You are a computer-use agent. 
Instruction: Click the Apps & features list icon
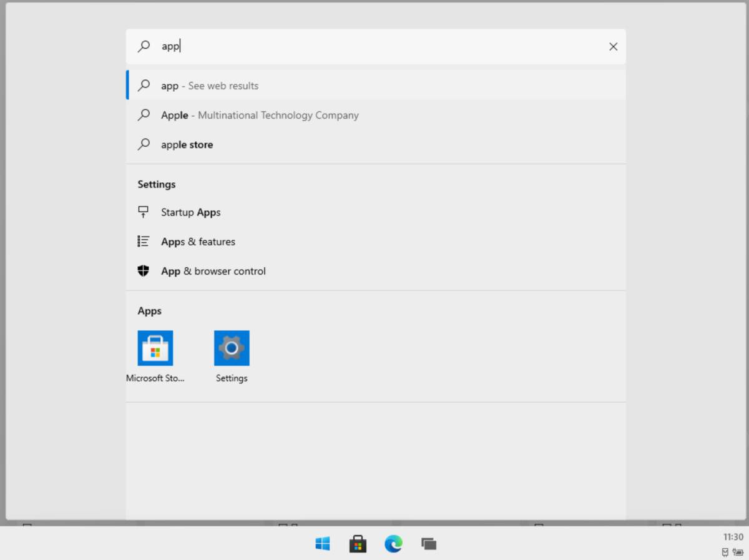[x=144, y=242]
